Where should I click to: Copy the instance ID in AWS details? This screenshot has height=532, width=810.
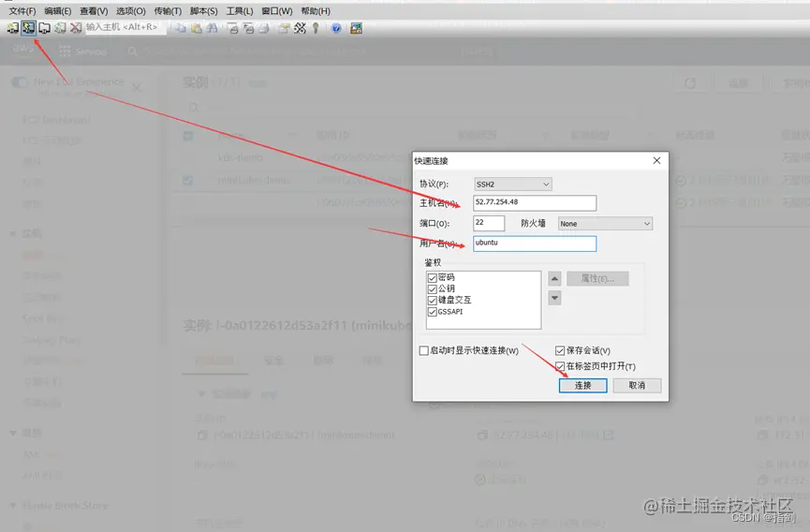(203, 436)
